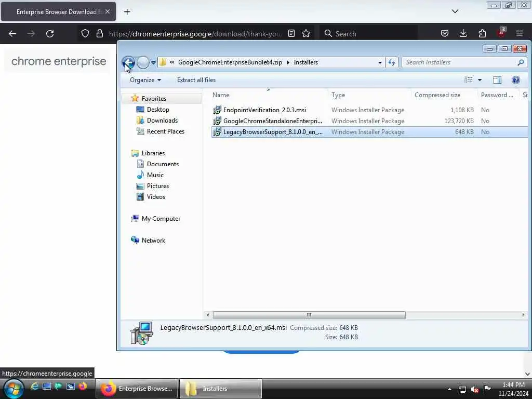Open Firefox application menu

(519, 33)
